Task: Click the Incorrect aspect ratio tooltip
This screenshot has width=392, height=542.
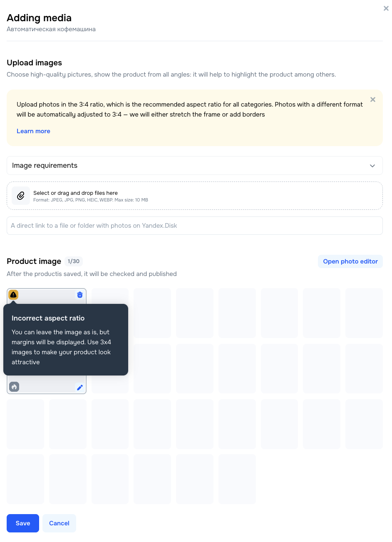Action: [66, 340]
